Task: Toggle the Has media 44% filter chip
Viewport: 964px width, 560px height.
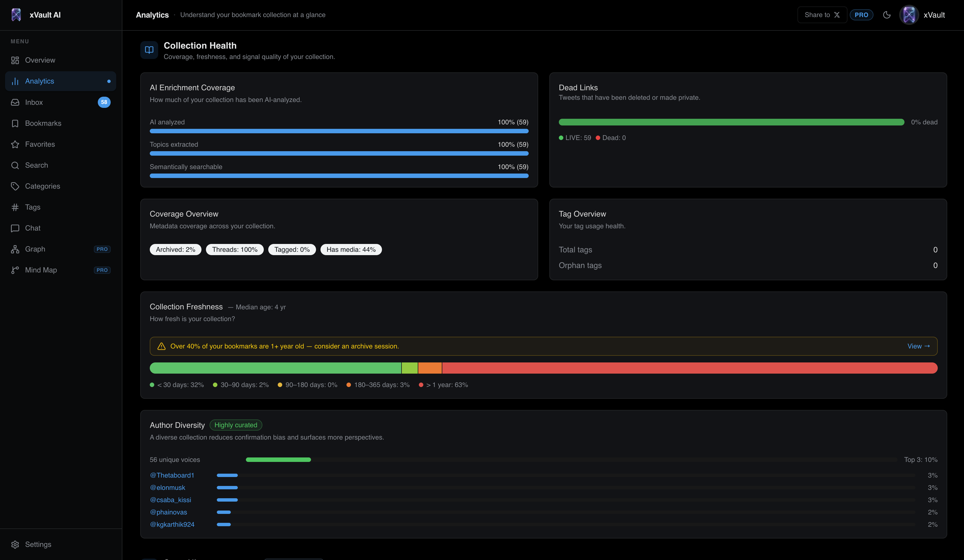Action: 351,249
